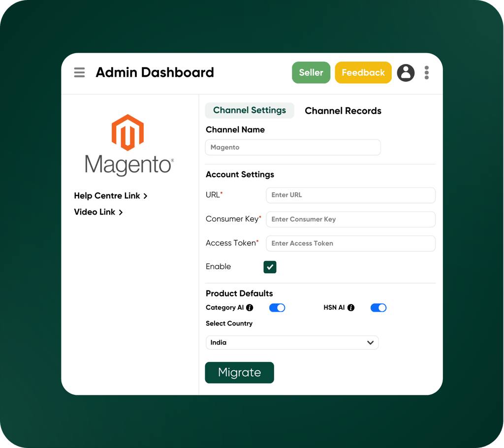Toggle Category AI off
504x448 pixels.
pos(277,308)
